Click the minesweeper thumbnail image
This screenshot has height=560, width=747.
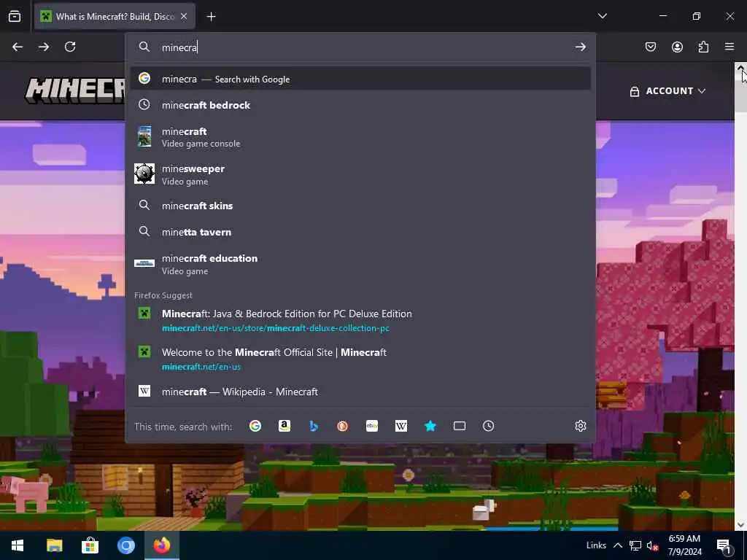click(144, 174)
